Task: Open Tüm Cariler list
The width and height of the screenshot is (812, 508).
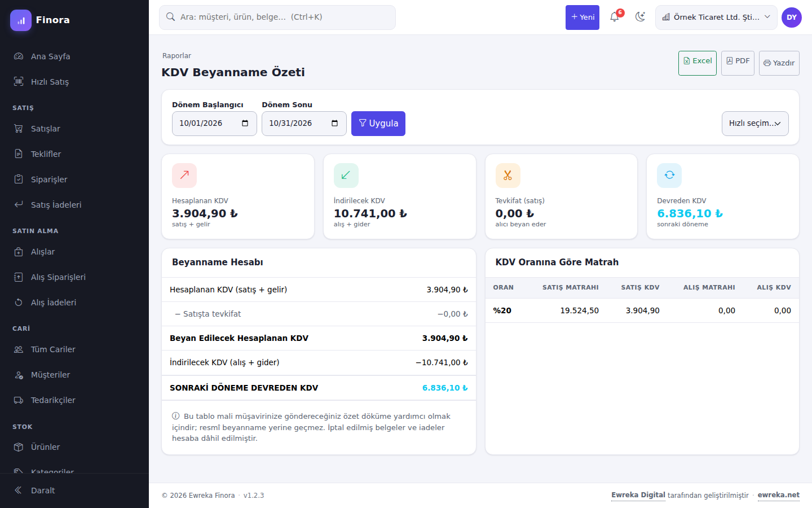Action: [74, 349]
